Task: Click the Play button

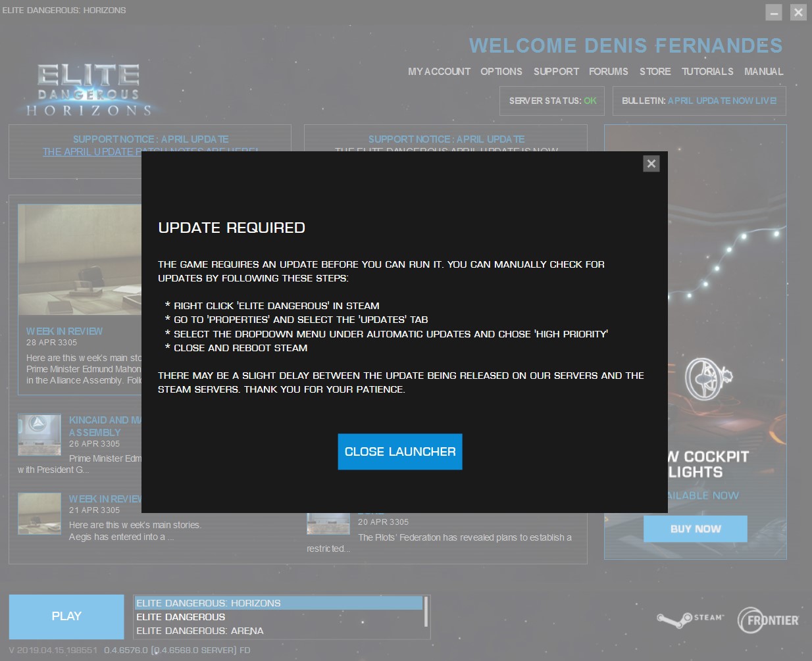Action: [x=66, y=617]
